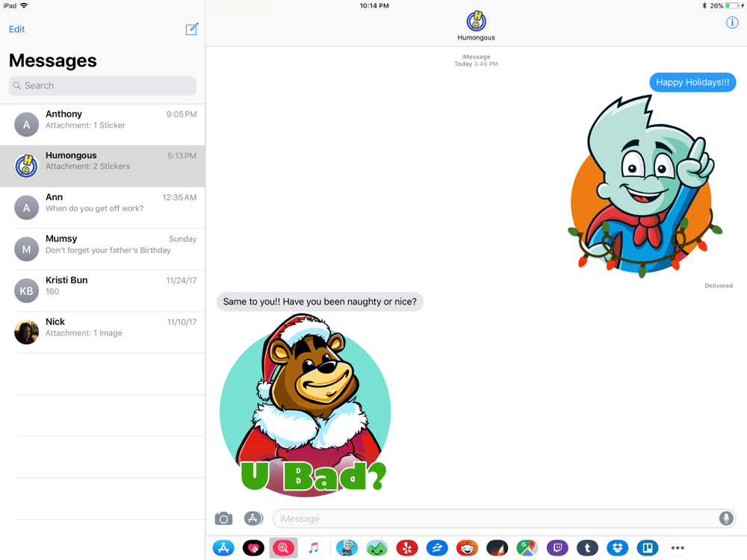Open the dark pencil sketch app icon
The image size is (747, 560).
[497, 547]
